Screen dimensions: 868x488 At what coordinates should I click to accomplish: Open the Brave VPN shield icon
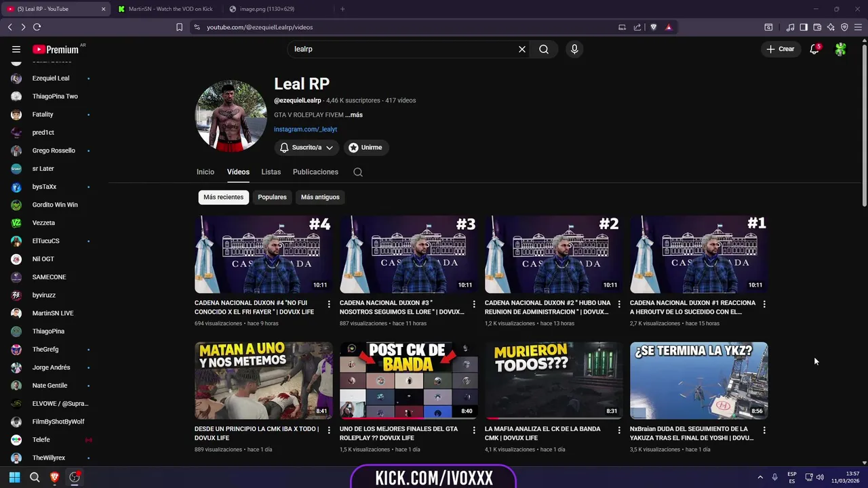coord(844,27)
